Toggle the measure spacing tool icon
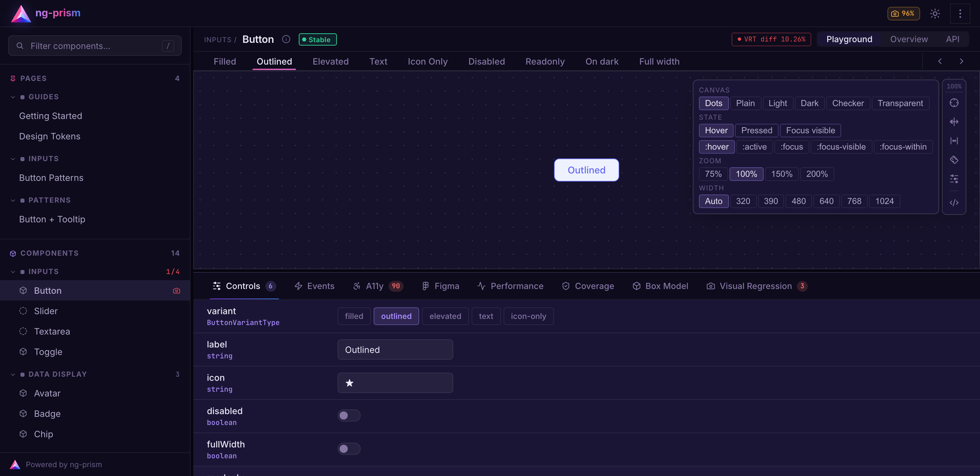Screen dimensions: 980x476 click(954, 141)
